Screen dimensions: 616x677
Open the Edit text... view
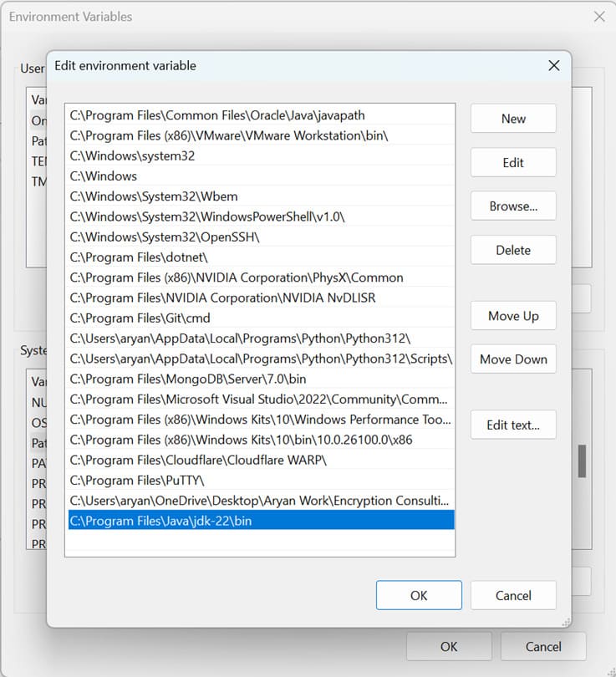pos(513,425)
